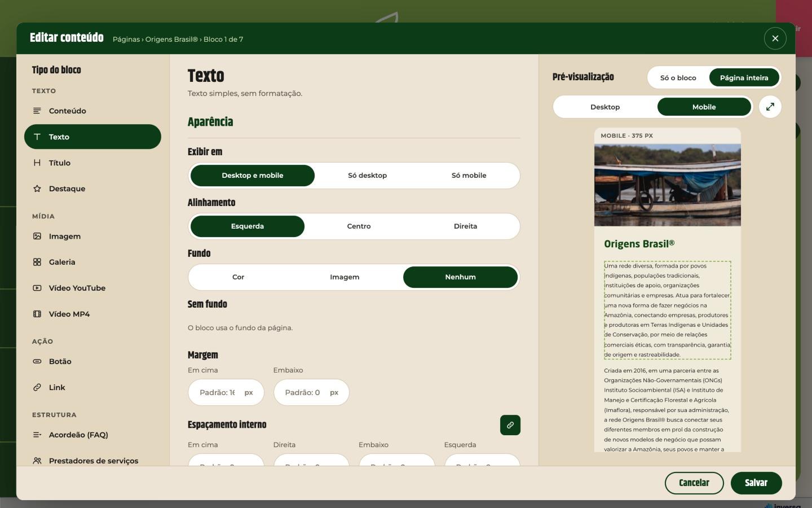Click the Acordeão (FAQ) icon
The image size is (812, 508).
(x=37, y=435)
